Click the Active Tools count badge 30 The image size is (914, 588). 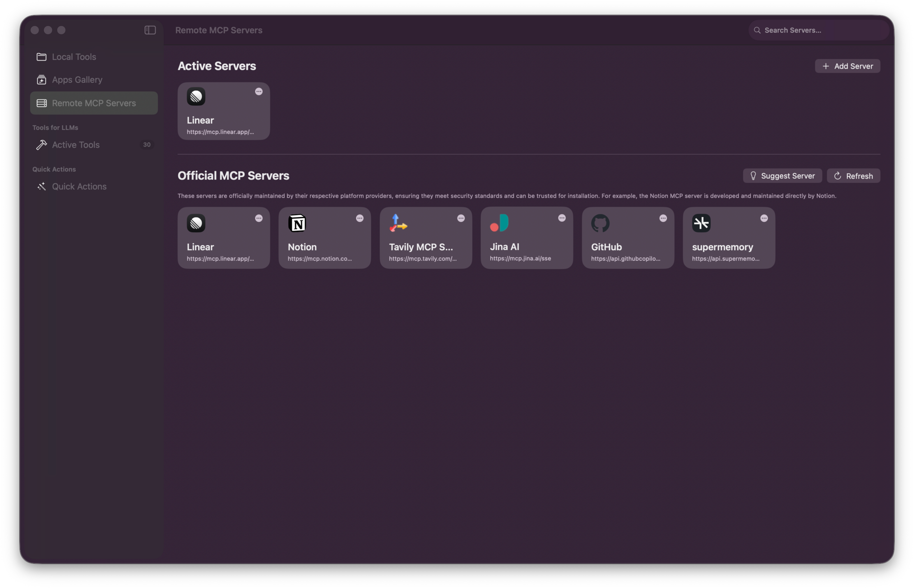pos(147,145)
